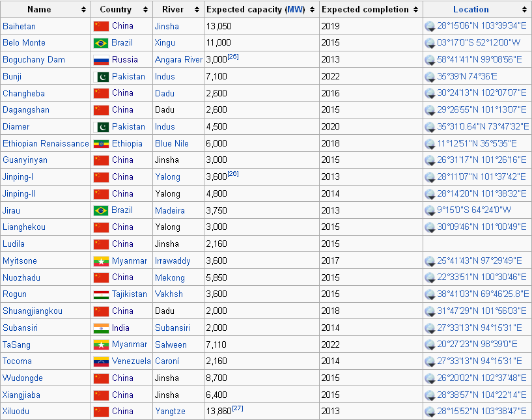
Task: Open the Rogun coordinates link
Action: (483, 294)
